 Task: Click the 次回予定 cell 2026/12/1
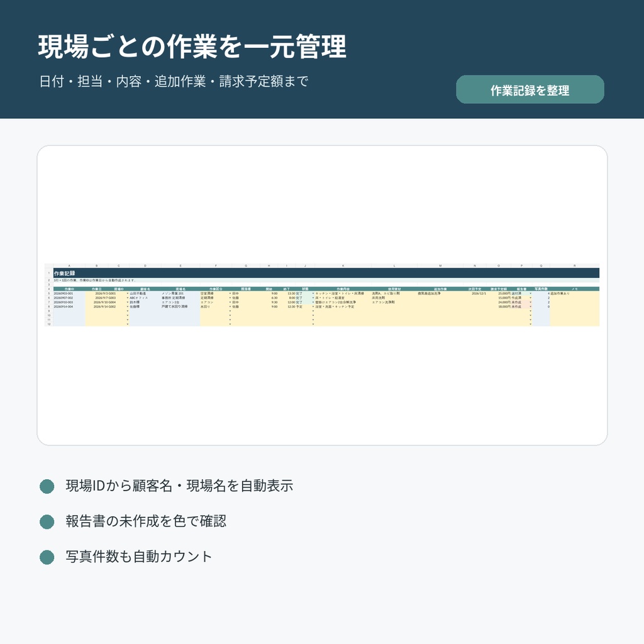[475, 293]
